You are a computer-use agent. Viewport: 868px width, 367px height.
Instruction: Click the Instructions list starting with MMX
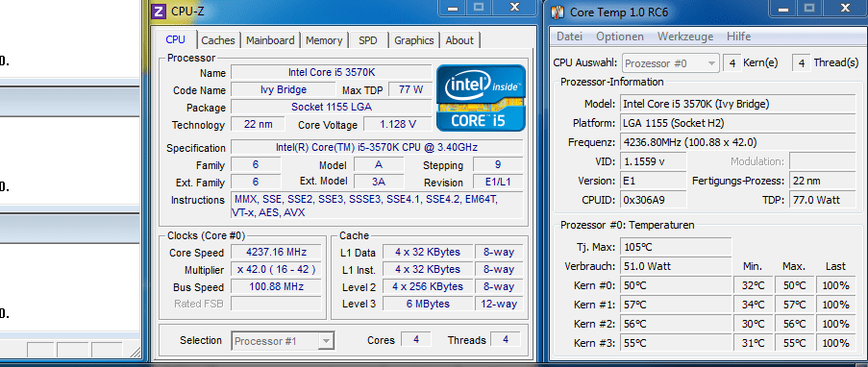(x=377, y=206)
